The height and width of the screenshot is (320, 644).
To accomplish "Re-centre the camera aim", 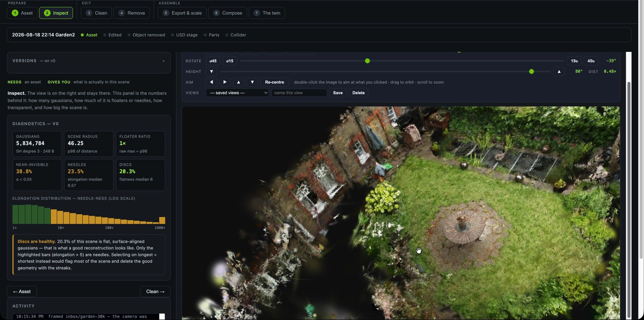I will pos(275,82).
